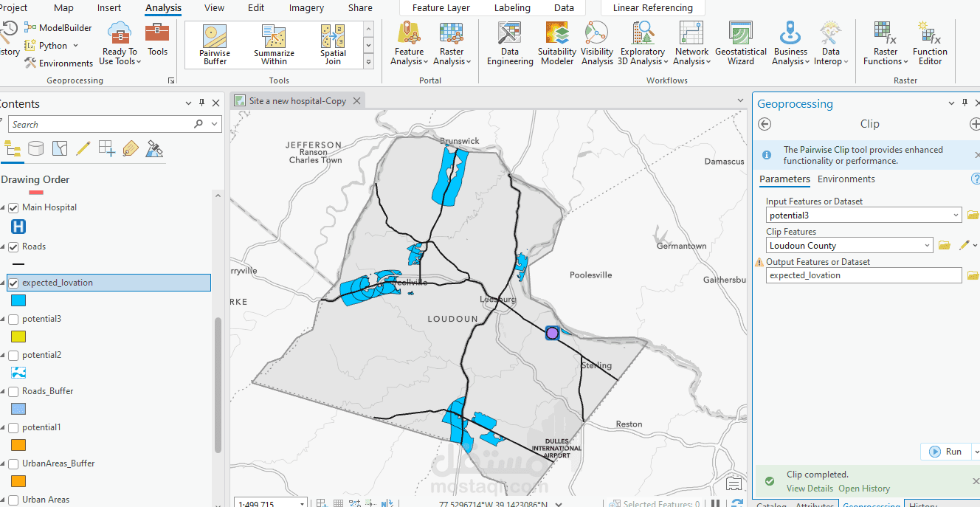Switch to List By Data Source view
Image resolution: width=980 pixels, height=507 pixels.
click(35, 149)
